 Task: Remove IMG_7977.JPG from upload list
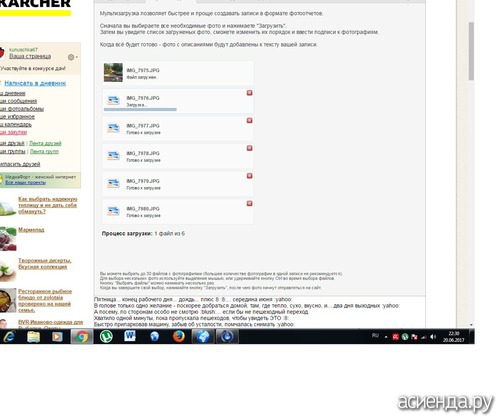point(249,120)
